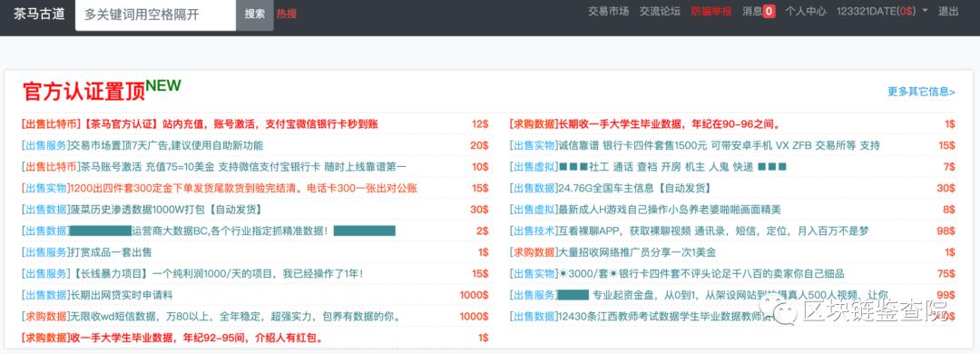
Task: Open 防骗举报 report page
Action: [710, 11]
